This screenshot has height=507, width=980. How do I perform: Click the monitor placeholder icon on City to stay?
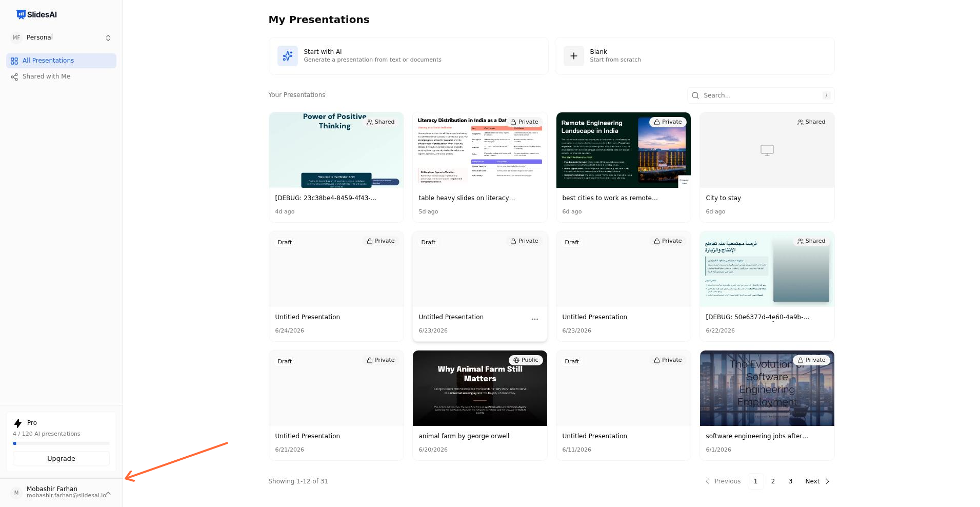point(767,150)
